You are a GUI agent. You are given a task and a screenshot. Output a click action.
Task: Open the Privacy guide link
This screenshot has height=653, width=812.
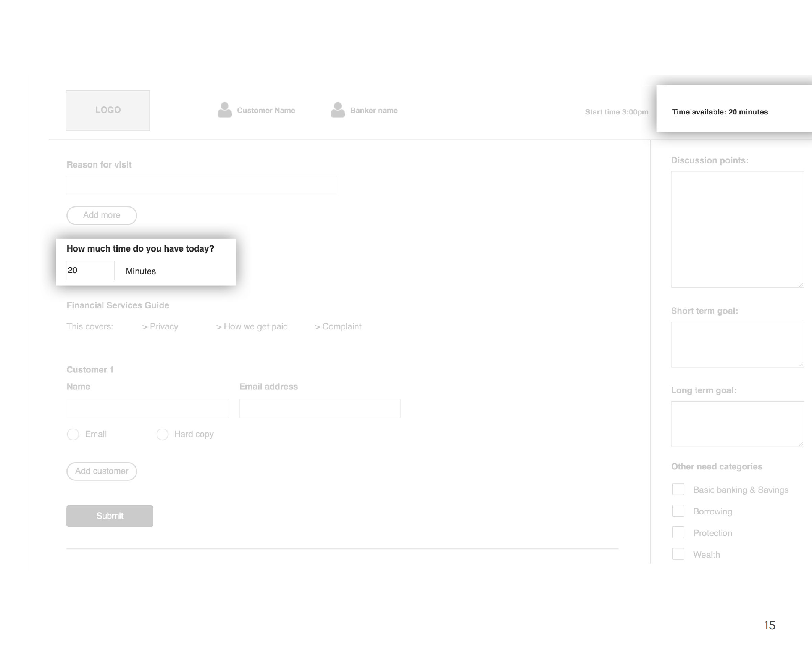160,327
